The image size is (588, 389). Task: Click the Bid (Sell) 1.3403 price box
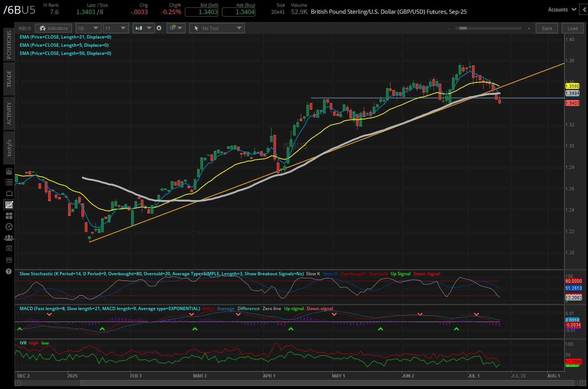coord(202,12)
